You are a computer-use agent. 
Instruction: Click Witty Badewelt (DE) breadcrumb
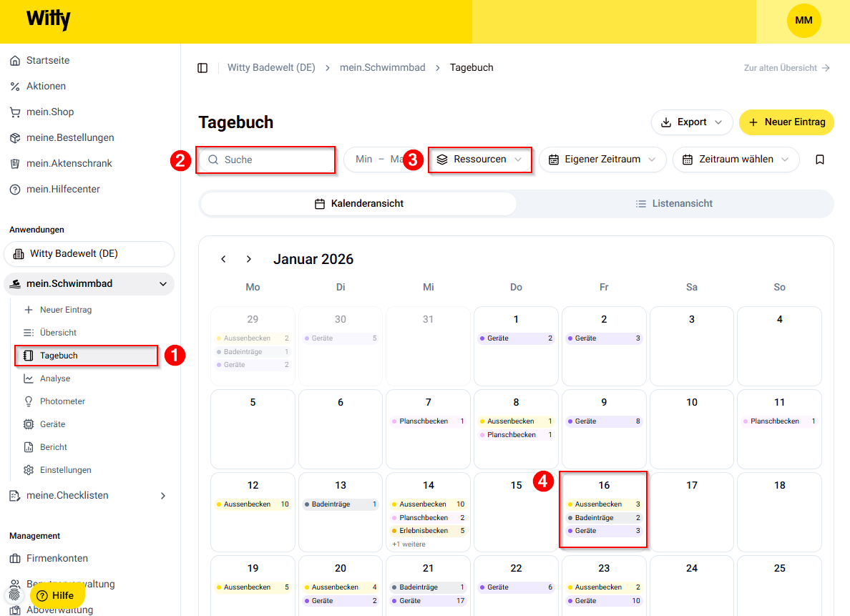point(271,68)
